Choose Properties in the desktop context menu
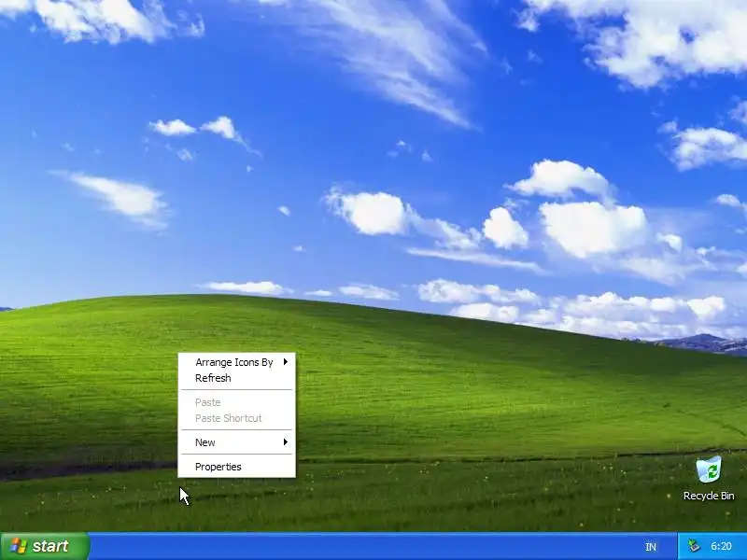The height and width of the screenshot is (560, 747). click(236, 467)
